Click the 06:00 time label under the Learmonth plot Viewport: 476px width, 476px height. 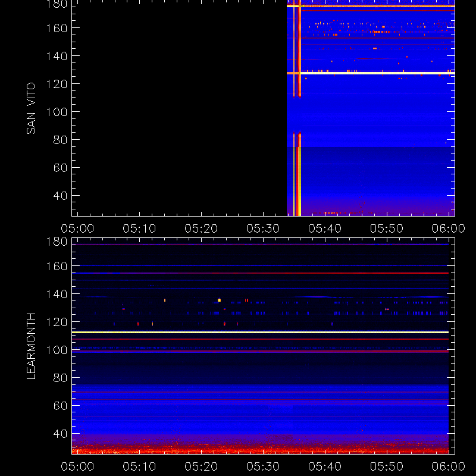[x=449, y=466]
